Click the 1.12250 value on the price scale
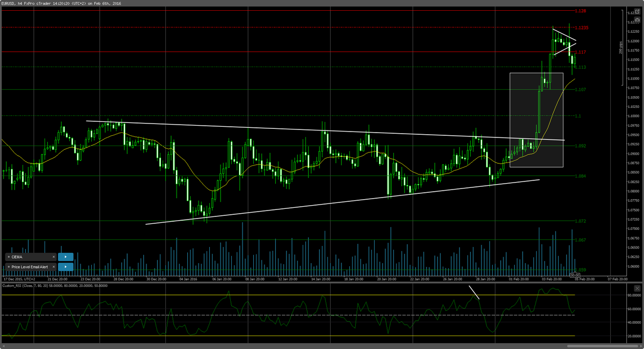This screenshot has width=644, height=349. 634,31
